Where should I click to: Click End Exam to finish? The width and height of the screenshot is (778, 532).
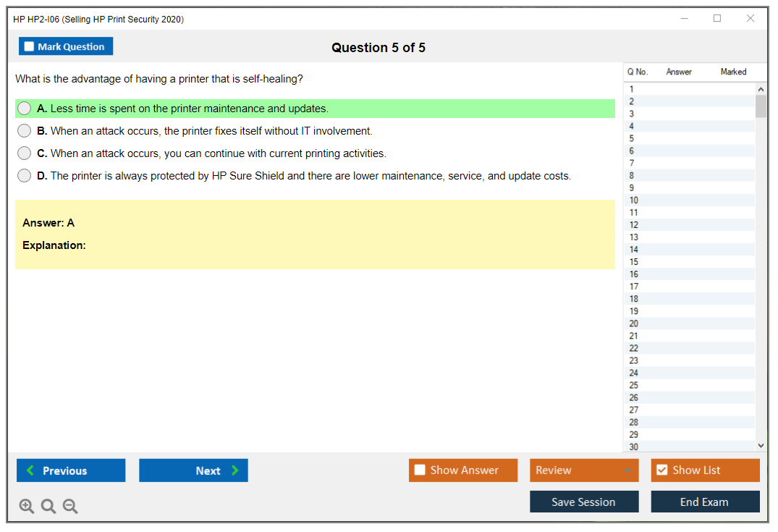pos(705,502)
